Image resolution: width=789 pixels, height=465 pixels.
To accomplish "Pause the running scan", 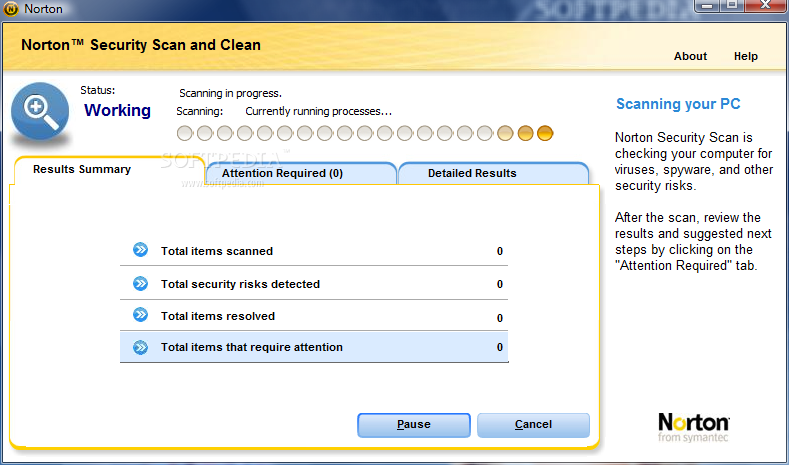I will (x=414, y=425).
